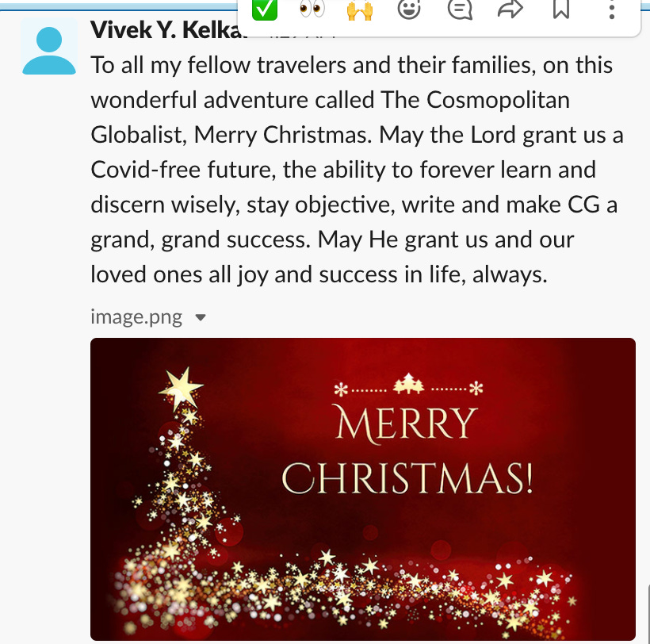Reply in thread to this message
Viewport: 650px width, 644px height.
pyautogui.click(x=460, y=10)
